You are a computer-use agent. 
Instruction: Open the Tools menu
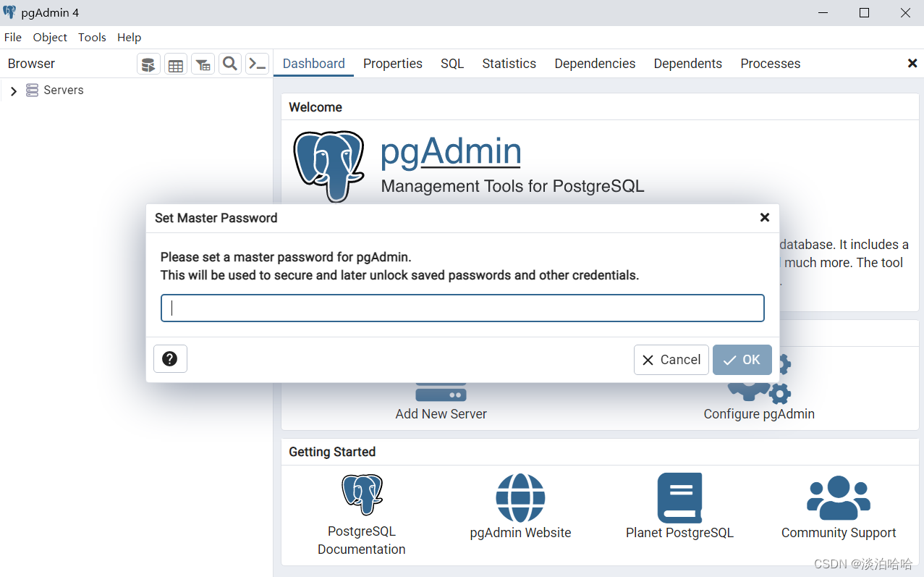pos(92,38)
